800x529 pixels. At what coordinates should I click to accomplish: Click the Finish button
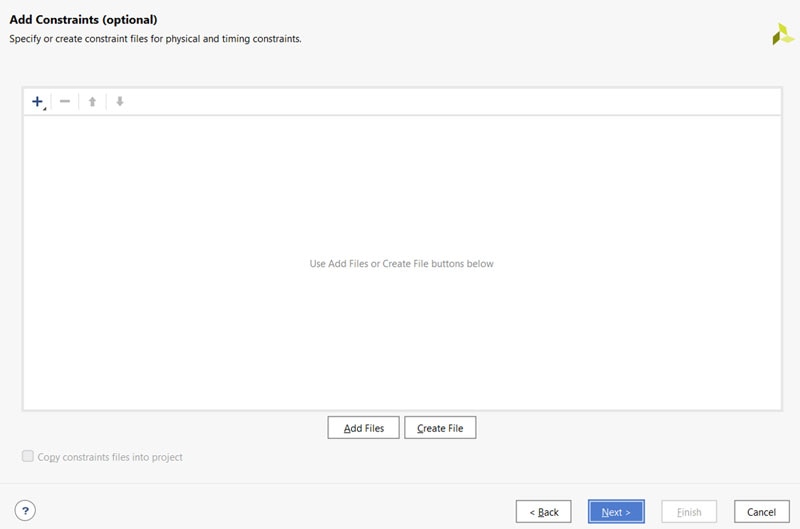click(689, 512)
